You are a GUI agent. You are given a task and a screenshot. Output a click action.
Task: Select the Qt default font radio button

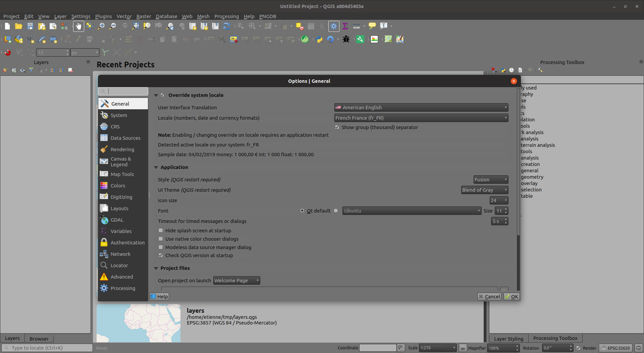302,211
